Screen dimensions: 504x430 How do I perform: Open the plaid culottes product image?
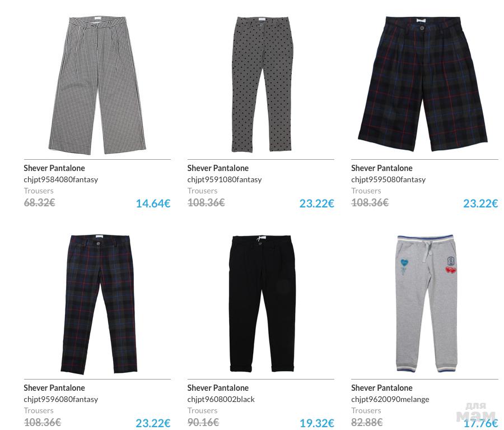[x=423, y=84]
